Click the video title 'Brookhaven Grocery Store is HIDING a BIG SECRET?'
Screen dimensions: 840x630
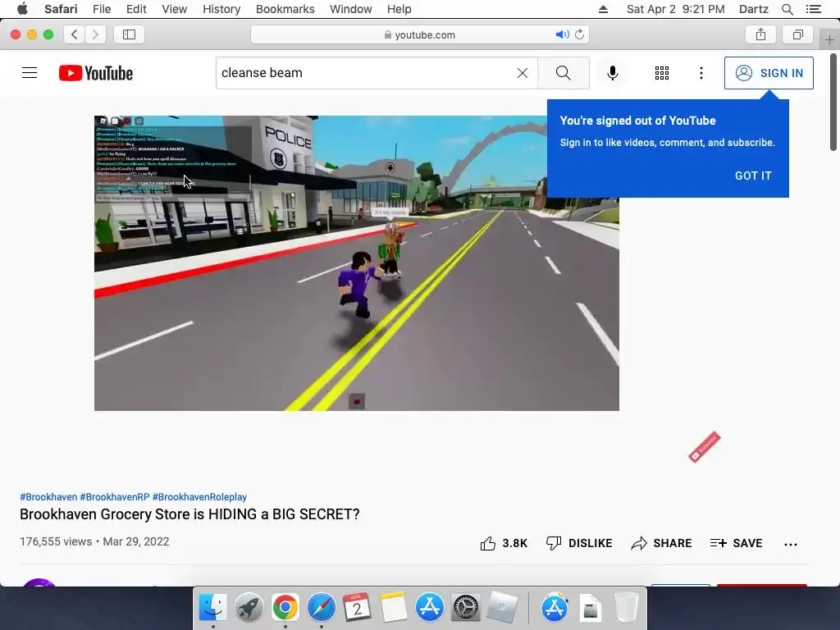(189, 514)
